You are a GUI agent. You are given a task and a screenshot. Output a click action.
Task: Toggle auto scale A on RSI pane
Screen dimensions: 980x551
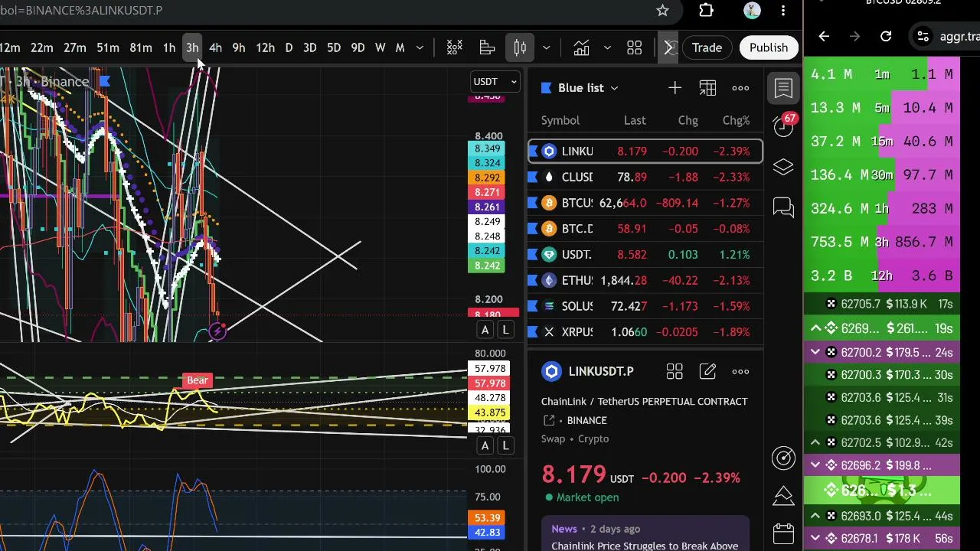pos(485,445)
